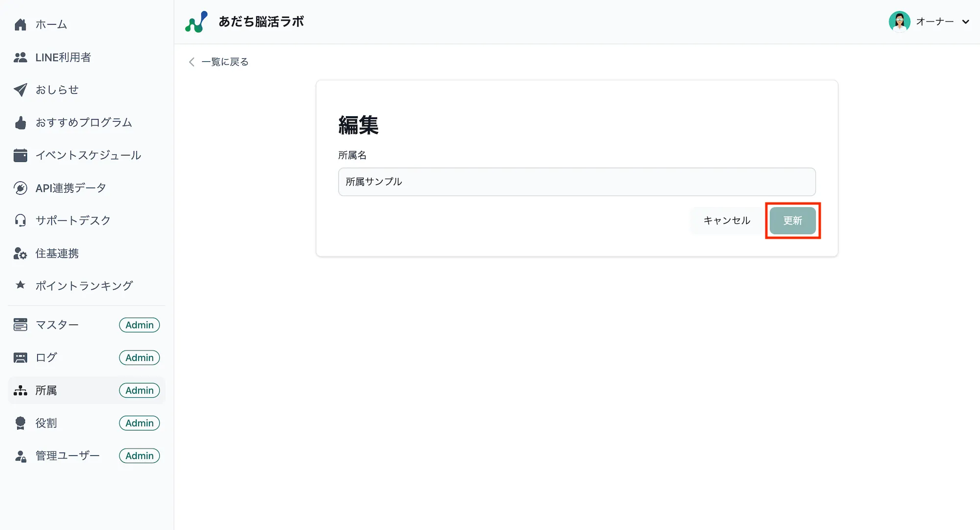Click the owner profile avatar picture
980x530 pixels.
click(900, 22)
